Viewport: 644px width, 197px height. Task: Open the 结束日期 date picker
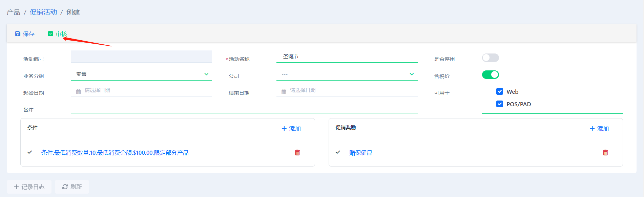pos(347,90)
